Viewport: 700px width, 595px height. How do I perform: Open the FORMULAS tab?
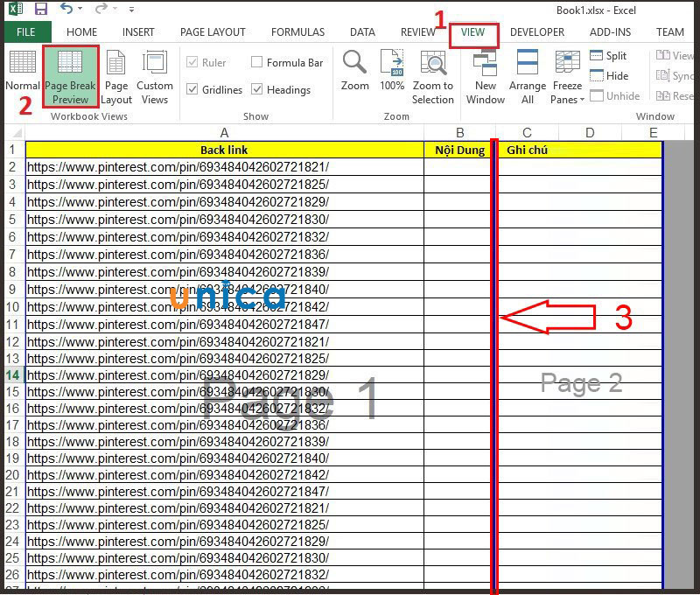(x=297, y=32)
